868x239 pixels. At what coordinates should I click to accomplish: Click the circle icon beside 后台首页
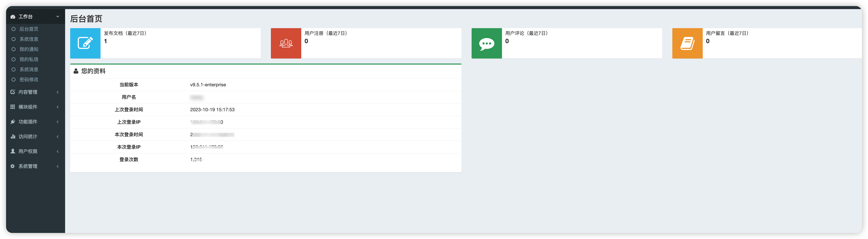click(x=13, y=29)
